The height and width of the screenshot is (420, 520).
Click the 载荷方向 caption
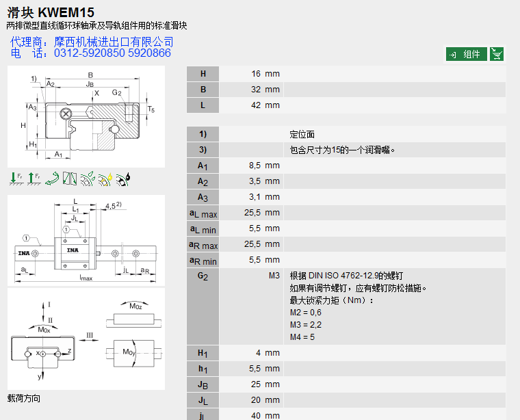24,398
